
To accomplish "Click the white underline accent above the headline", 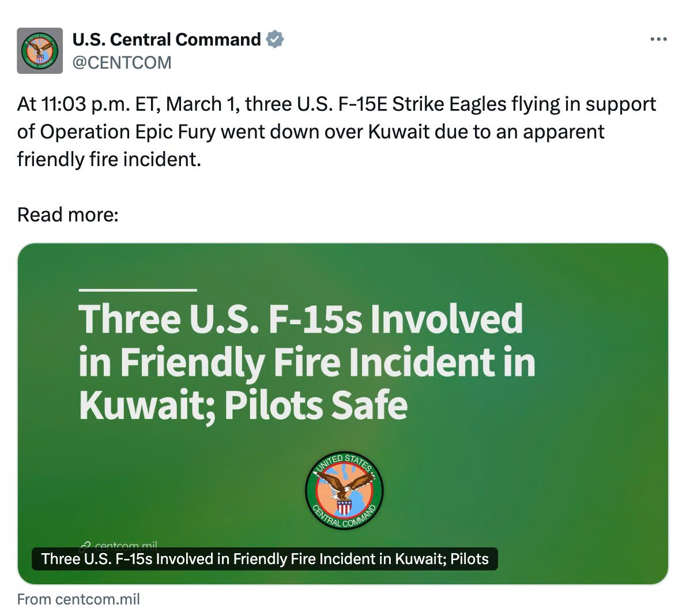I will (137, 291).
